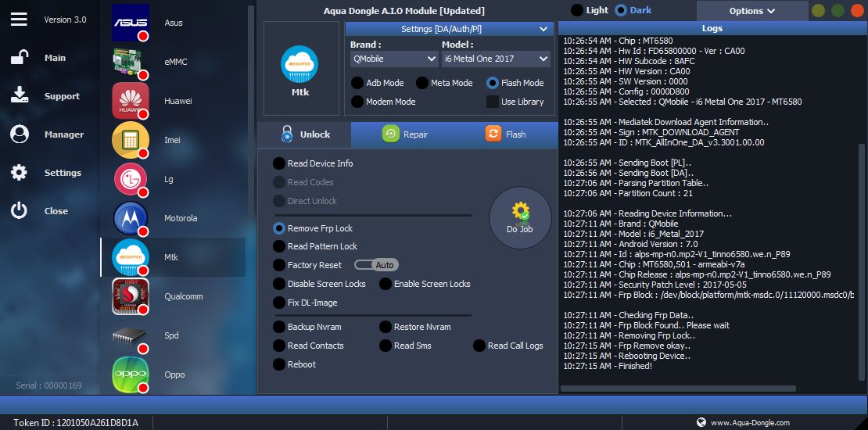The width and height of the screenshot is (868, 430).
Task: Click the Support download icon
Action: click(20, 95)
